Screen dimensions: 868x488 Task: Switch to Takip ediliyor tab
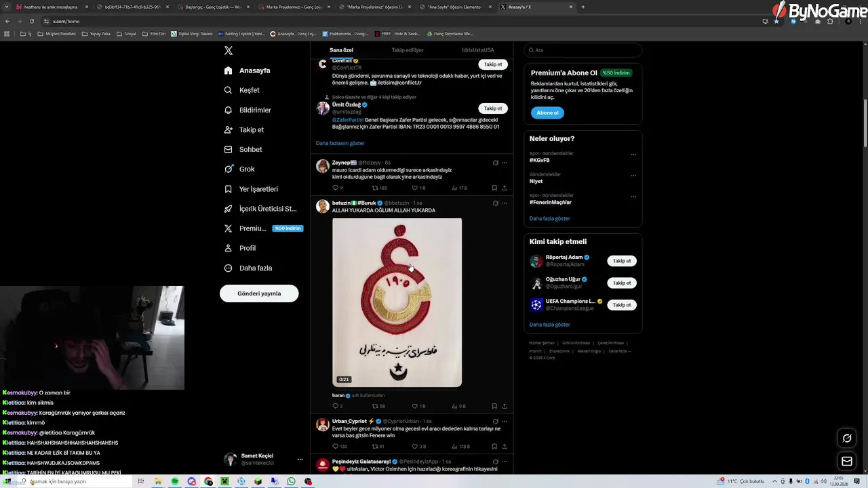pyautogui.click(x=408, y=50)
